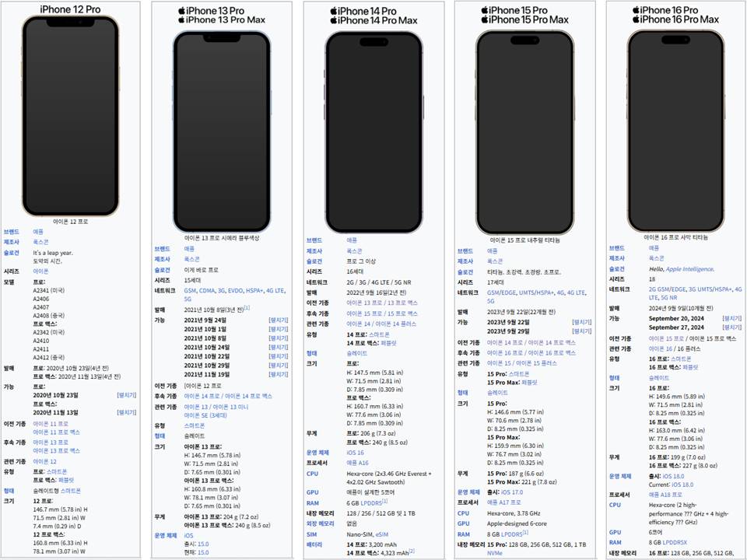Expand 펼치기 for 2020년 10월 23일
Viewport: 747px width, 560px height.
click(127, 395)
